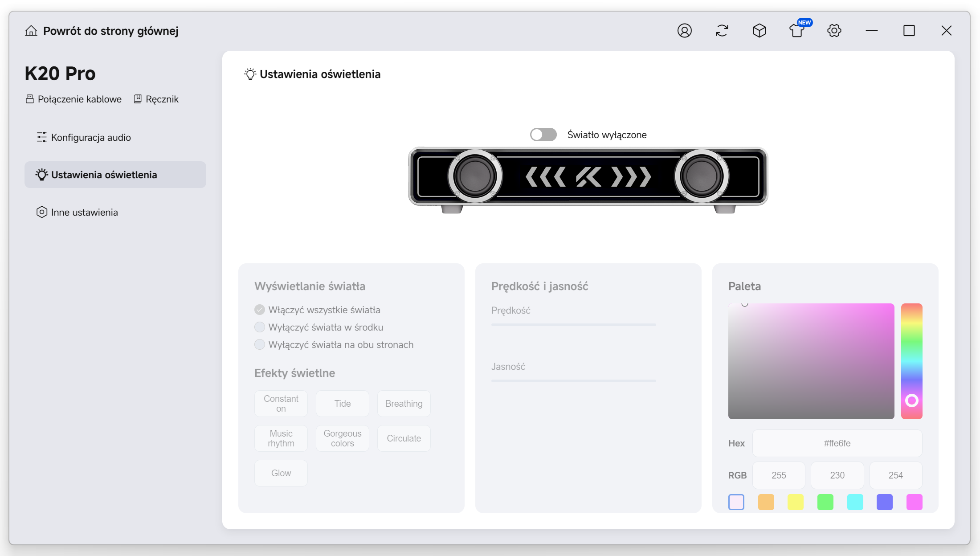Click the audio sliders icon in sidebar

[42, 137]
